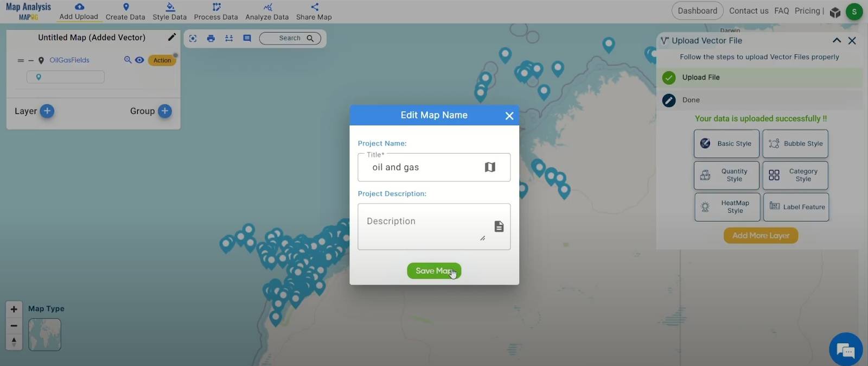Screen dimensions: 868x366
Task: Open the Contact us link
Action: coord(749,11)
